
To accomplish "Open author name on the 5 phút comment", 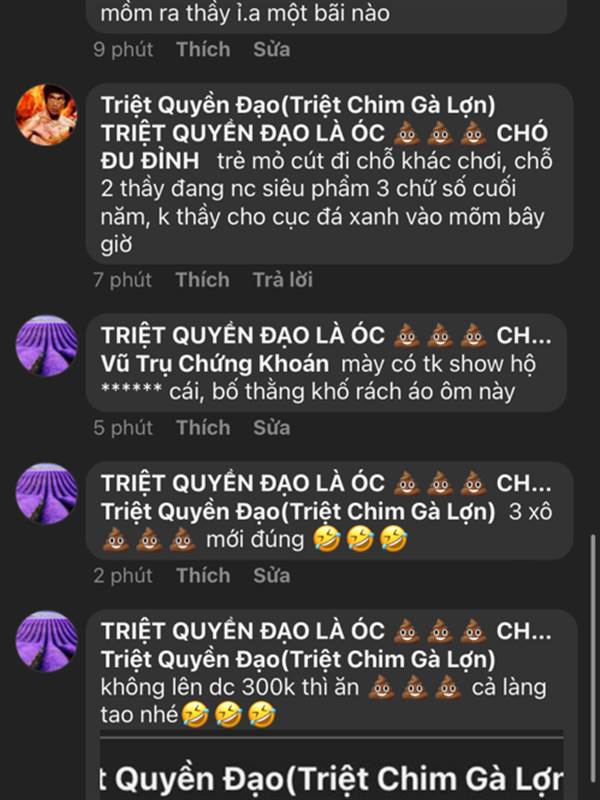I will coord(326,336).
